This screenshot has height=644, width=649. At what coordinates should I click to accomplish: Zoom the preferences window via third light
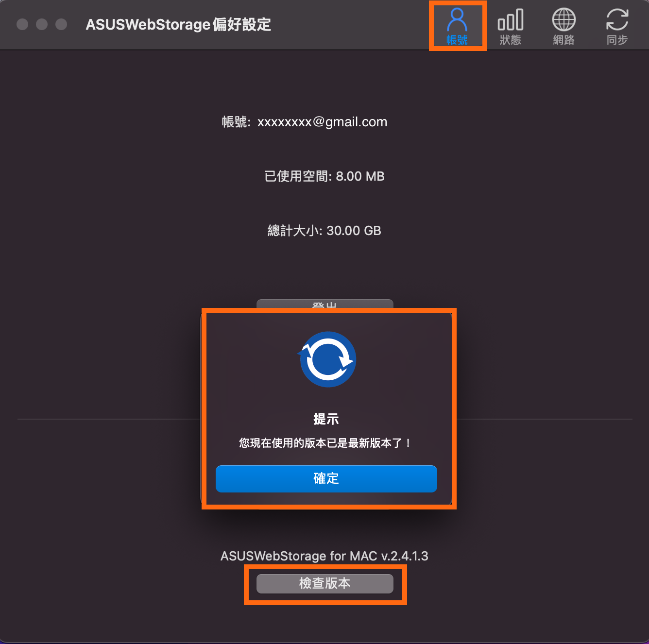tap(61, 24)
